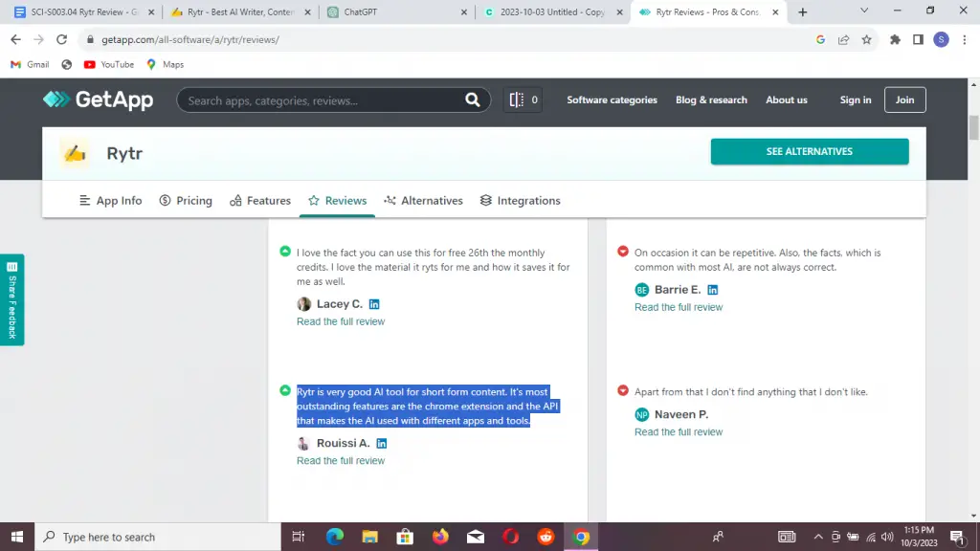Open Windows Start menu

[17, 537]
